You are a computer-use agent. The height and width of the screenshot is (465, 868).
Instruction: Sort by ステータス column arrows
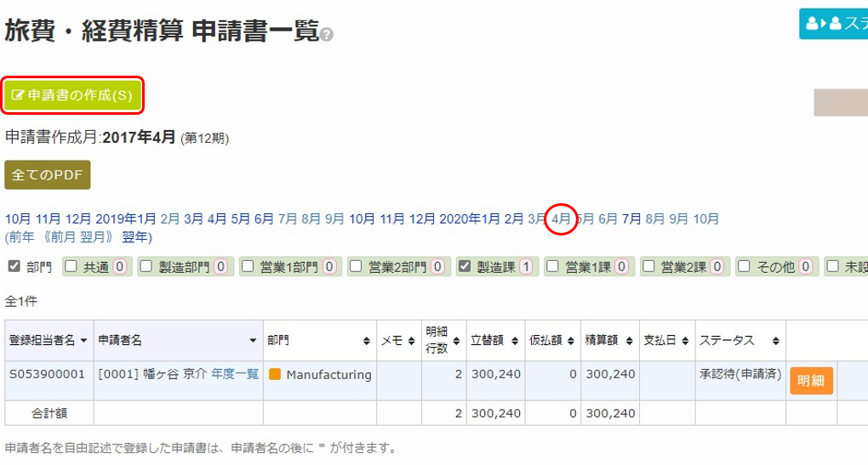[776, 341]
